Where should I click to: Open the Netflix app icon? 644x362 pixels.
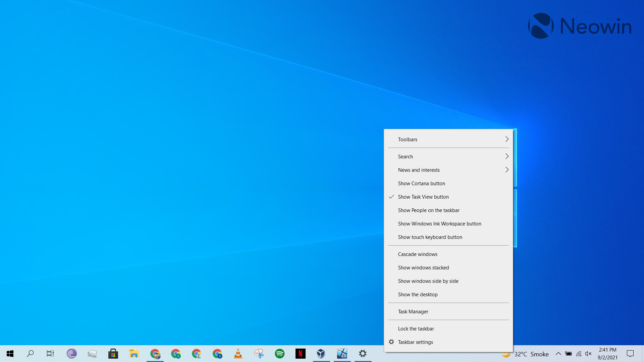[300, 354]
